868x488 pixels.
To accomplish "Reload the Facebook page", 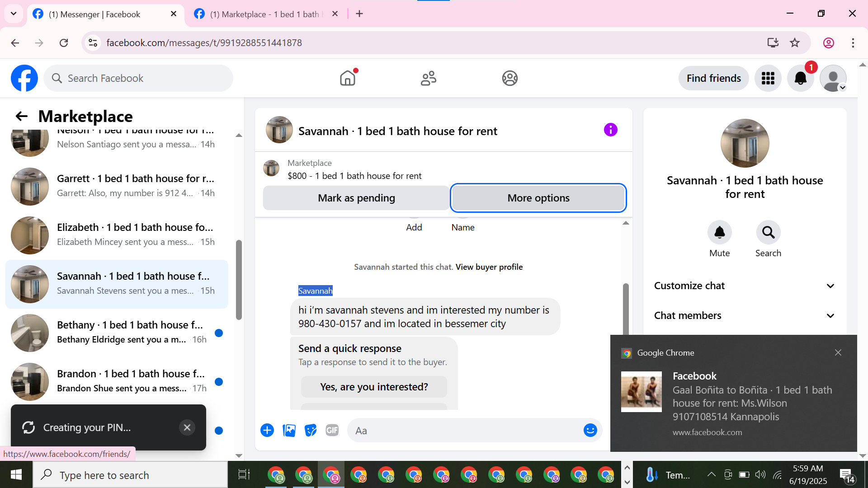I will (x=64, y=42).
